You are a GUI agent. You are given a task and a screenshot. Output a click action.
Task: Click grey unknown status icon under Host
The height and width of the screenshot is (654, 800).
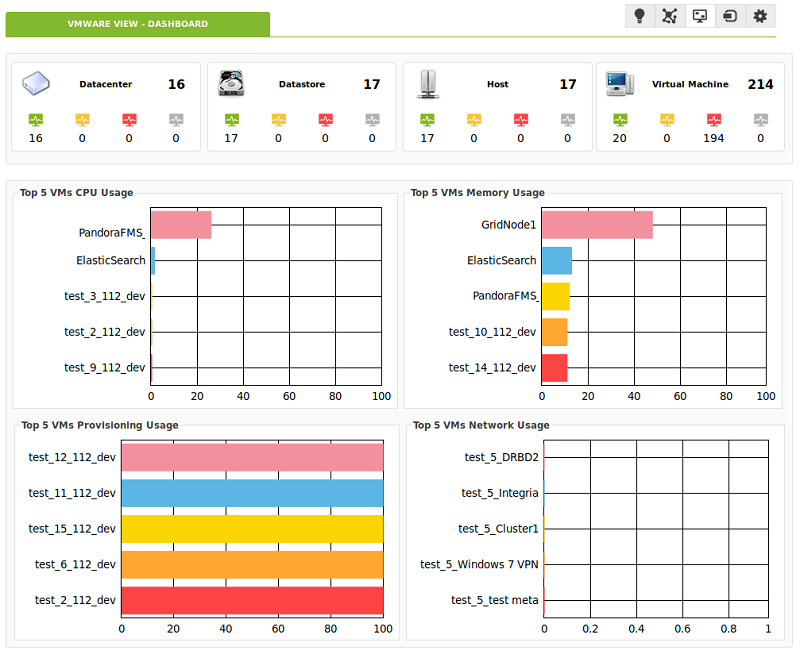[568, 120]
